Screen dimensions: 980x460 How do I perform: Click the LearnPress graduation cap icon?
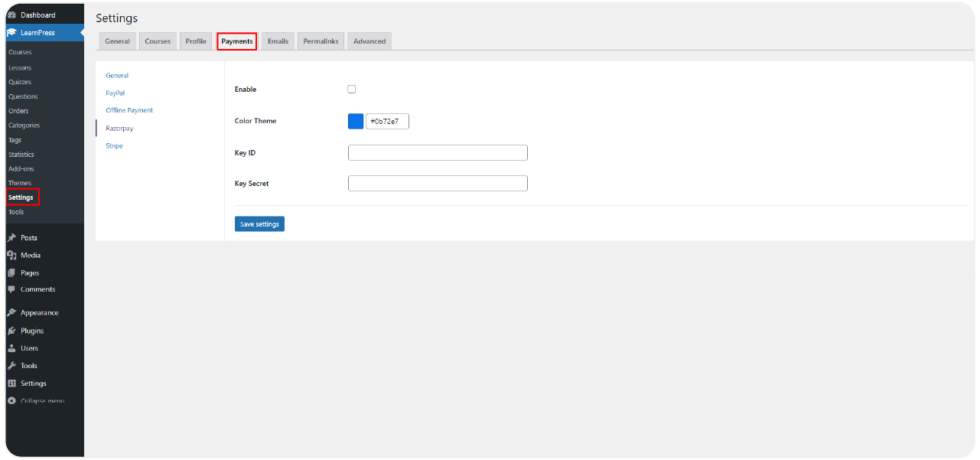[x=11, y=33]
